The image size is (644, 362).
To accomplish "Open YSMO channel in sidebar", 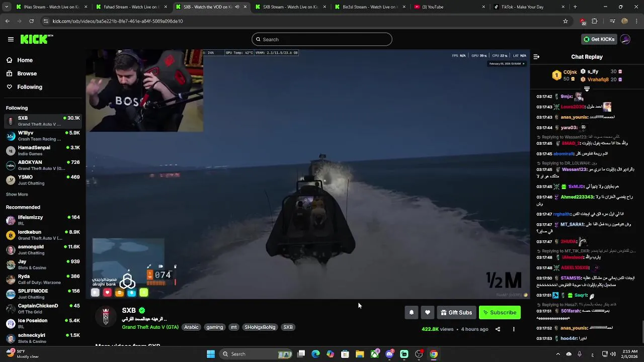I will pos(43,180).
